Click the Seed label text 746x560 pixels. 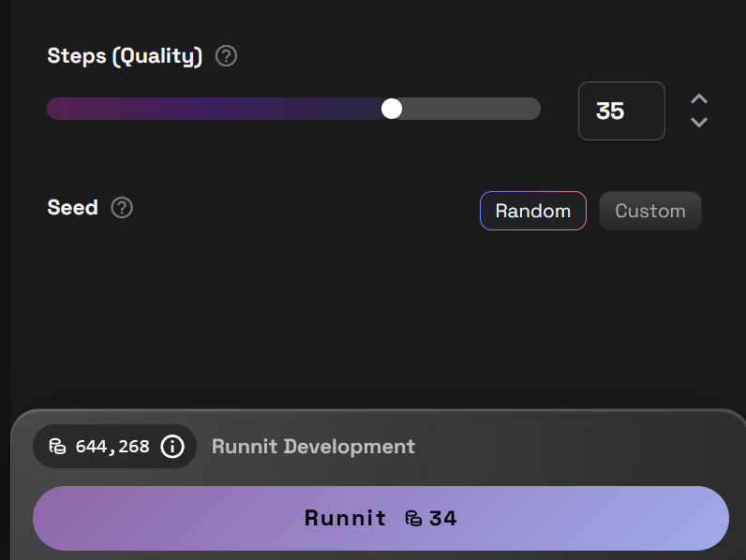(72, 208)
